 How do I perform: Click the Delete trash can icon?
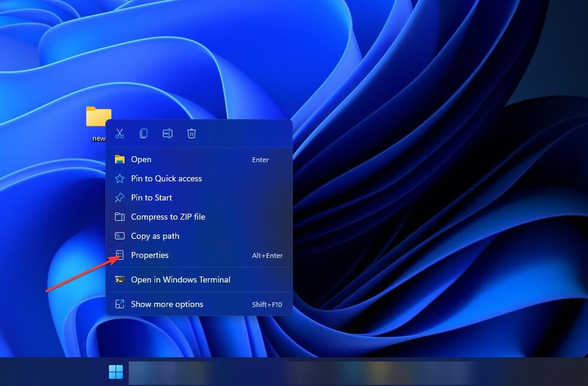coord(192,133)
